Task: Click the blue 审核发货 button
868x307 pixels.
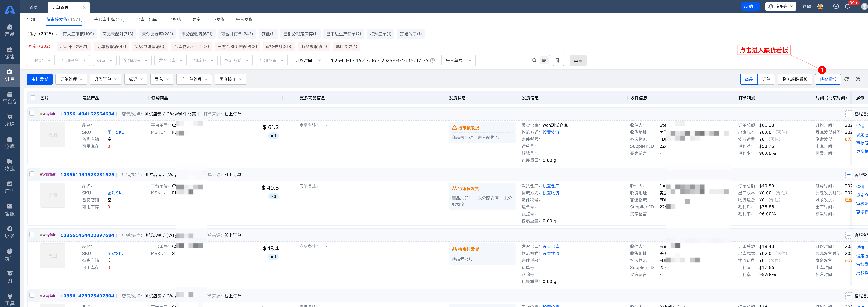Action: point(39,79)
